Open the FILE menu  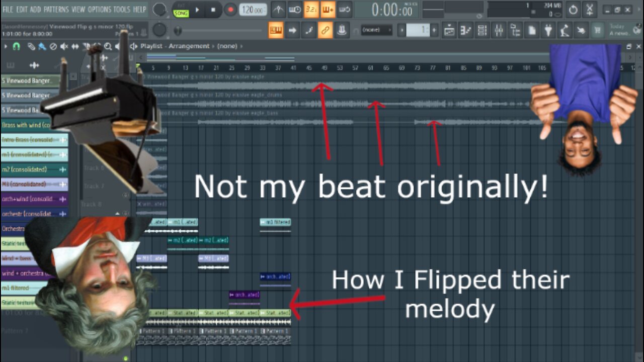point(8,9)
